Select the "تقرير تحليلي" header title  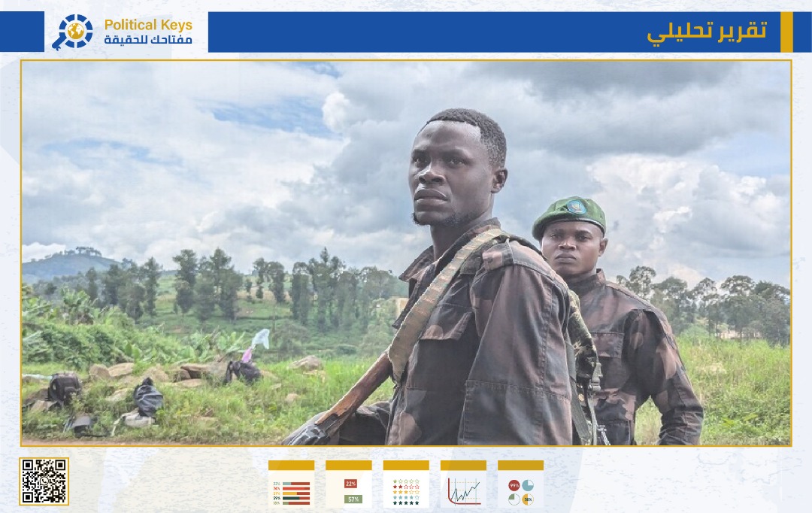pos(707,32)
